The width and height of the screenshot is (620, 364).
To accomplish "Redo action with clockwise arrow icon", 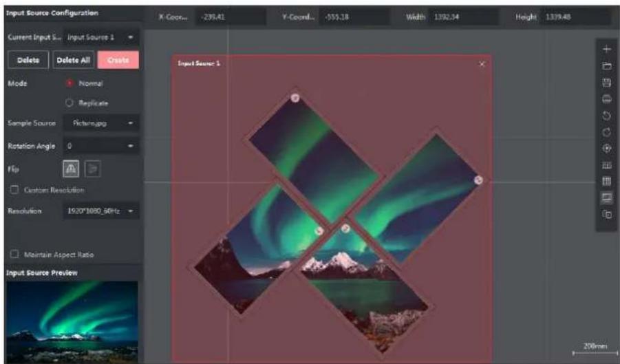I will click(x=606, y=132).
